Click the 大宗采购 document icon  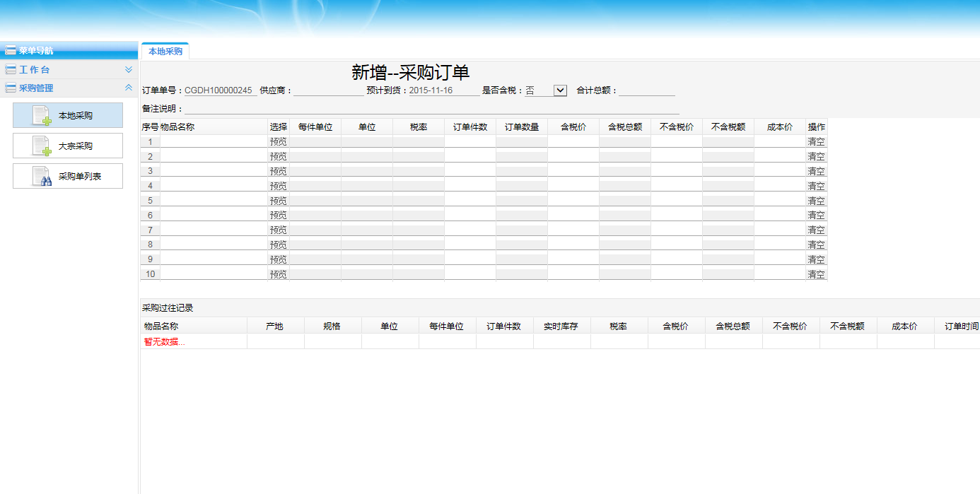coord(42,146)
